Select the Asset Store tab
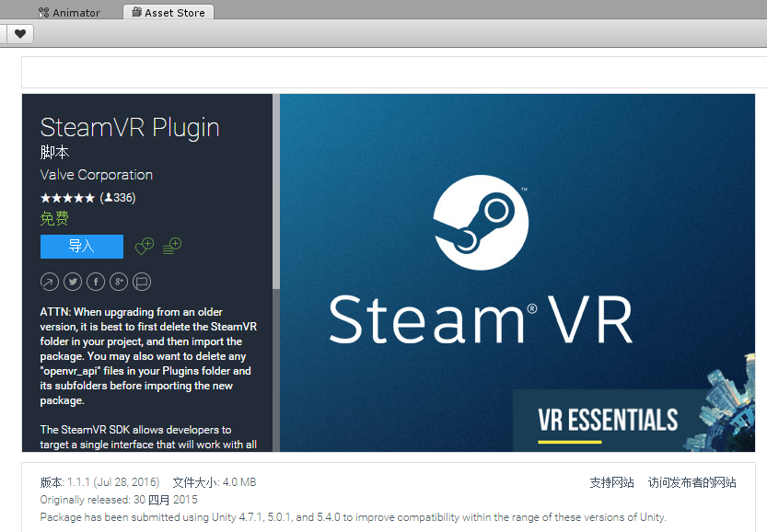767x532 pixels. (x=169, y=13)
